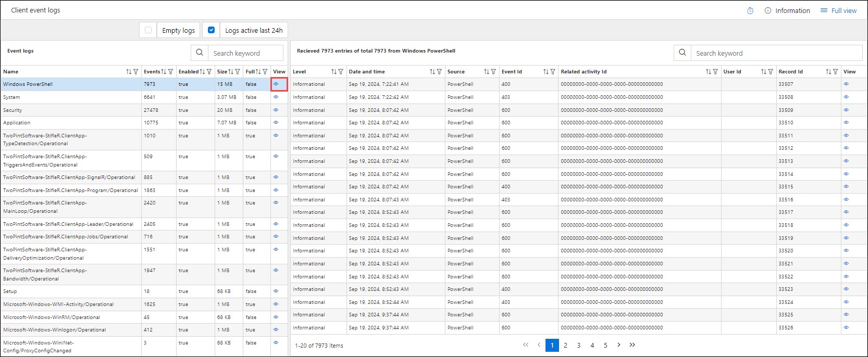
Task: Go to page 3 of entries
Action: coord(578,345)
